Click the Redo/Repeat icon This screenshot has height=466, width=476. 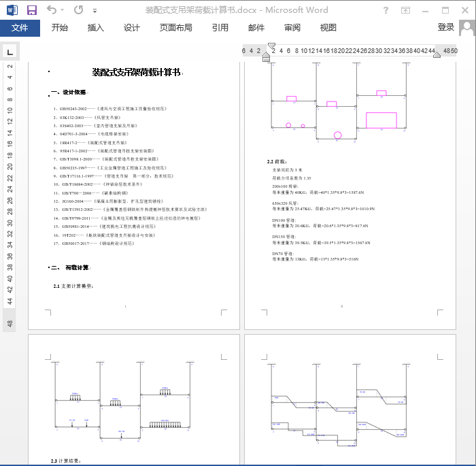78,10
